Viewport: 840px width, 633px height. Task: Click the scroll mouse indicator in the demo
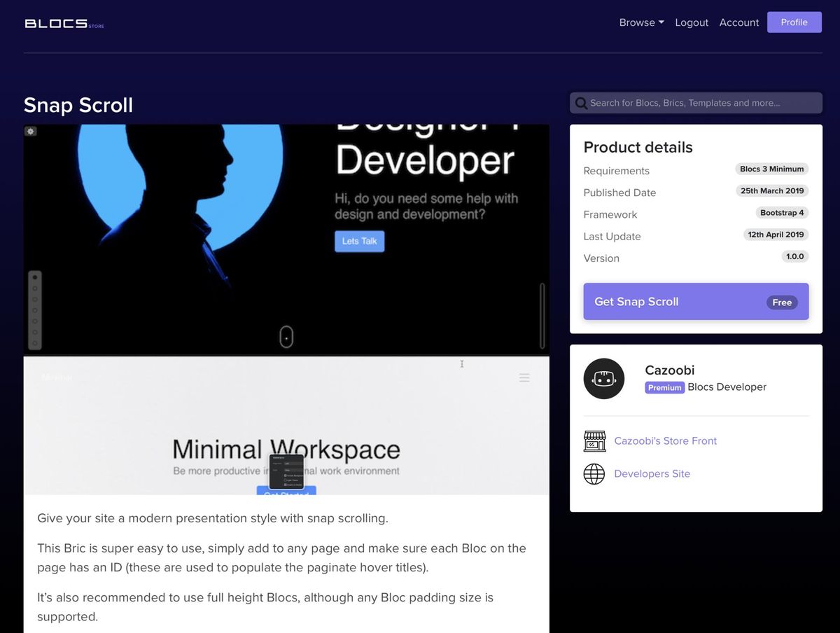[x=286, y=337]
